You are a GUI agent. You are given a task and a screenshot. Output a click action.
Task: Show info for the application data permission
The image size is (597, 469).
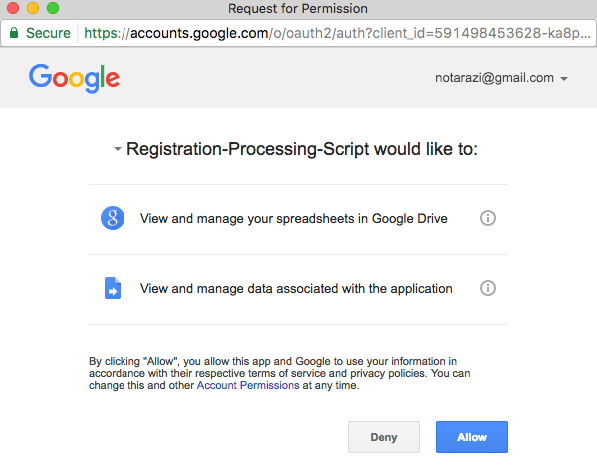pos(488,288)
